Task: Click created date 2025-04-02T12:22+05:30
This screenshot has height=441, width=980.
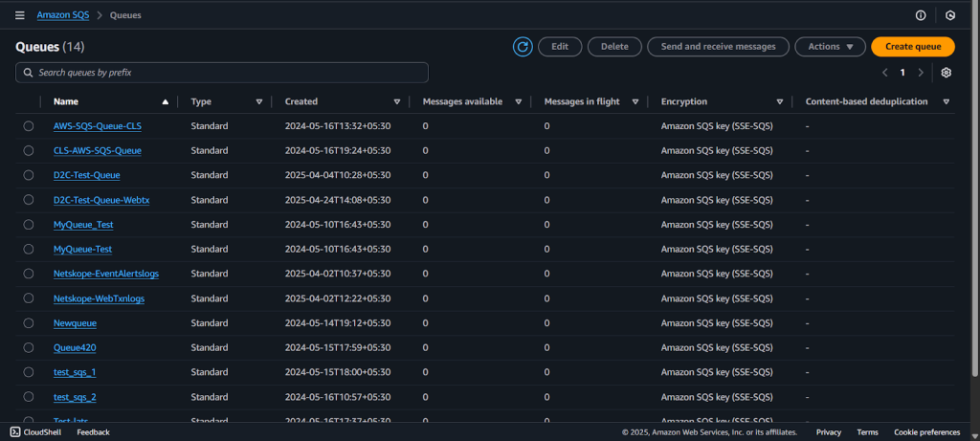Action: 338,298
